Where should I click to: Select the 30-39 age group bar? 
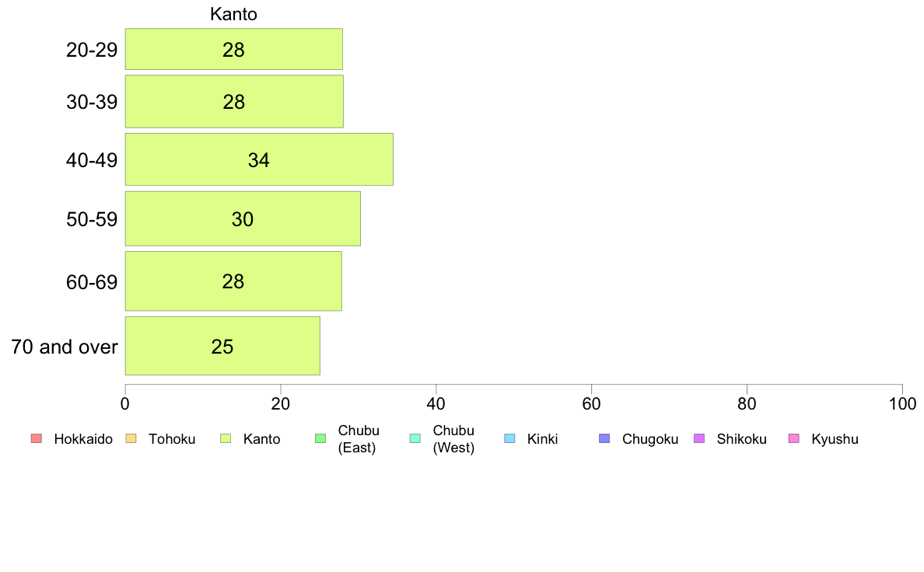pos(234,101)
